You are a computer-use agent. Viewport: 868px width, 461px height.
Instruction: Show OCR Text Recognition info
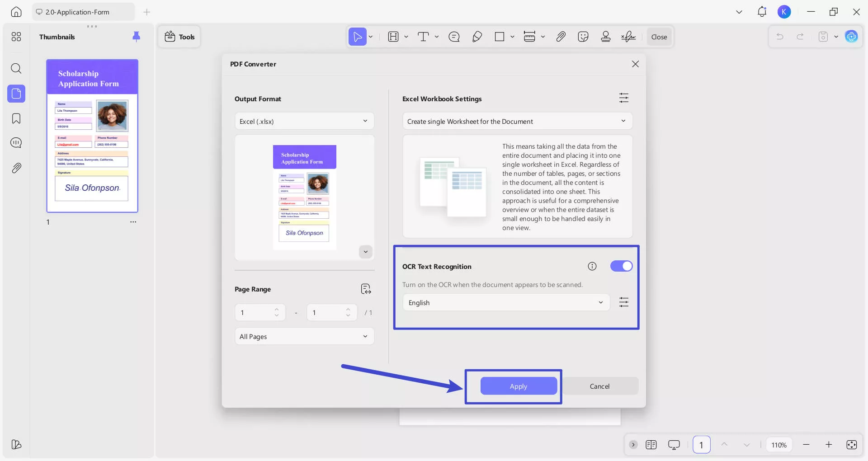592,266
